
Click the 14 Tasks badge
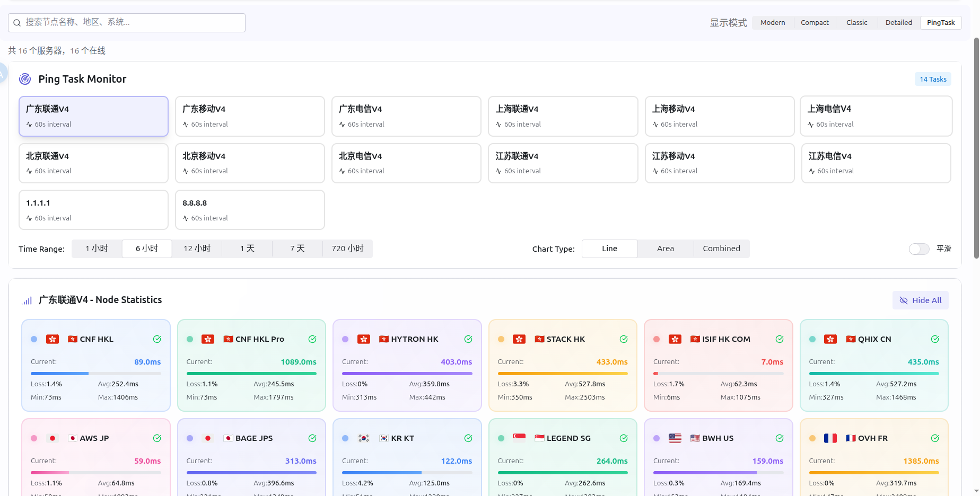click(933, 79)
